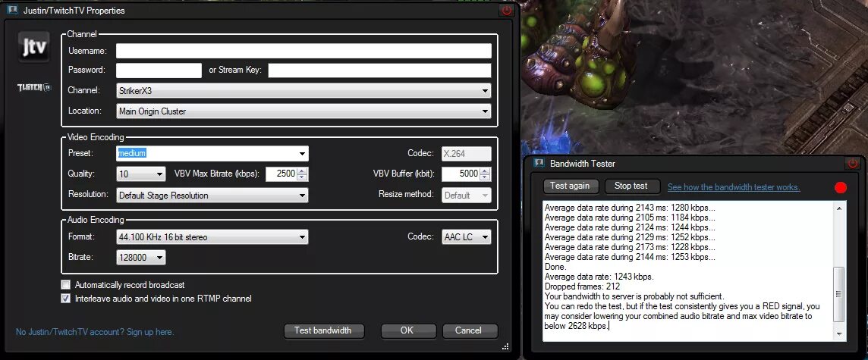Open the Quality dropdown set to 10
The image size is (868, 360).
point(141,174)
